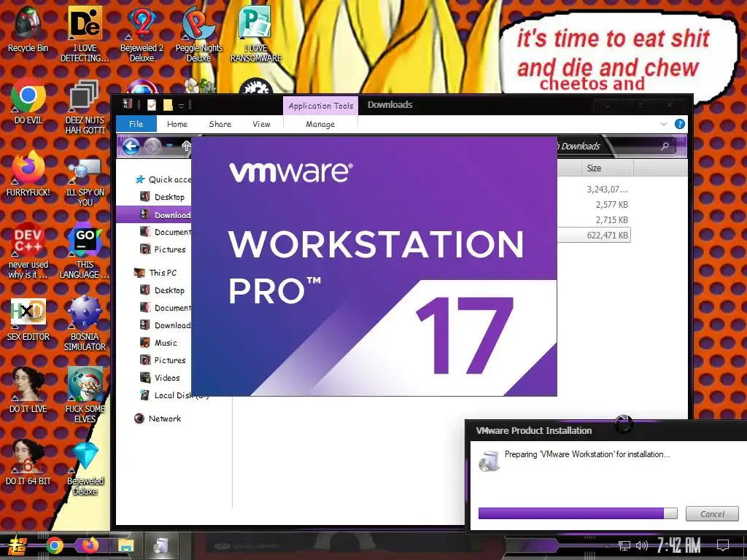Select the Application Tools contextual tab
Screen dimensions: 747x560
pos(321,106)
